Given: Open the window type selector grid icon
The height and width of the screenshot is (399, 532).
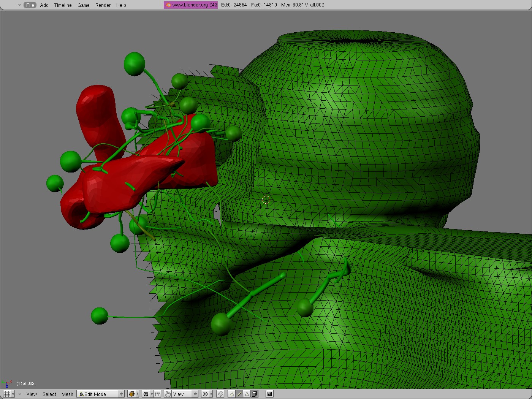Looking at the screenshot, I should 7,394.
